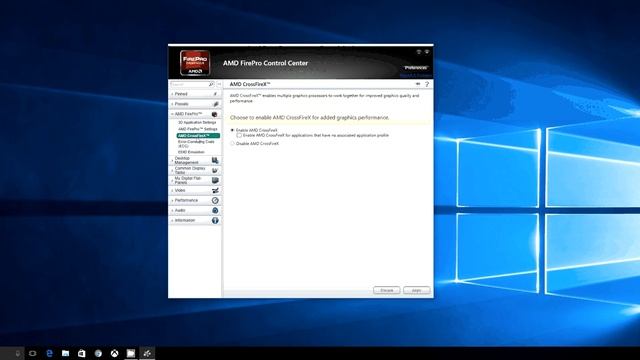This screenshot has height=360, width=640.
Task: Click the Desktop Management section icon
Action: tap(215, 160)
